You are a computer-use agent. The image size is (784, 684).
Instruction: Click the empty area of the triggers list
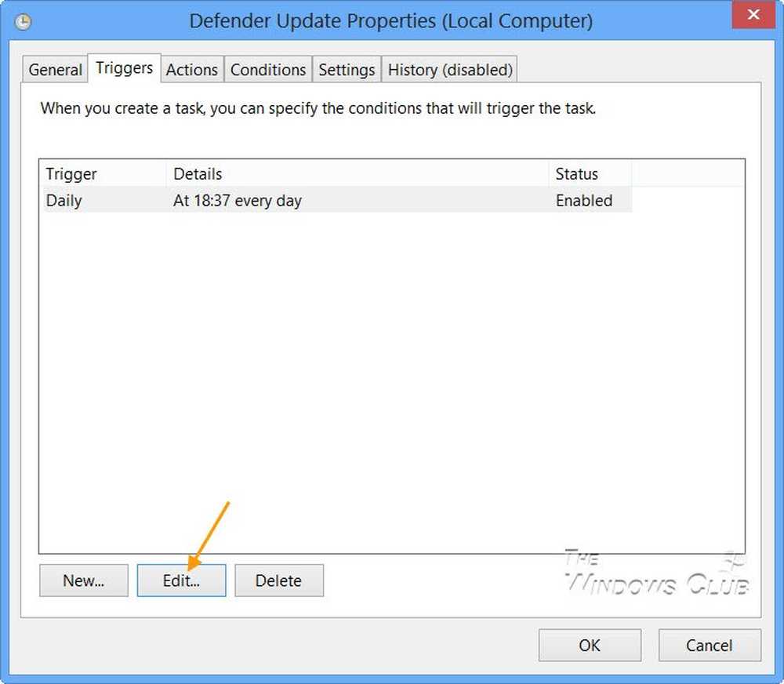(391, 382)
